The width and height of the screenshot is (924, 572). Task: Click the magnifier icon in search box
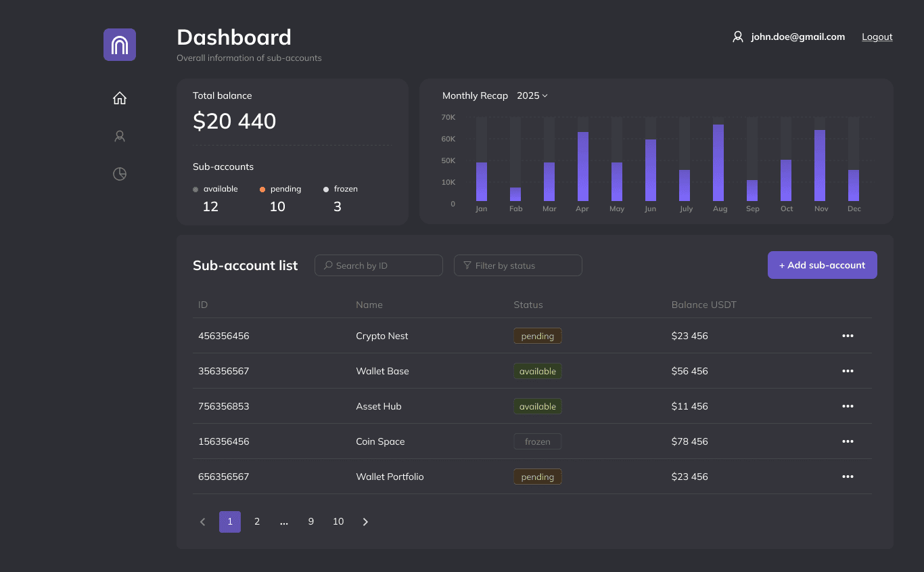329,265
